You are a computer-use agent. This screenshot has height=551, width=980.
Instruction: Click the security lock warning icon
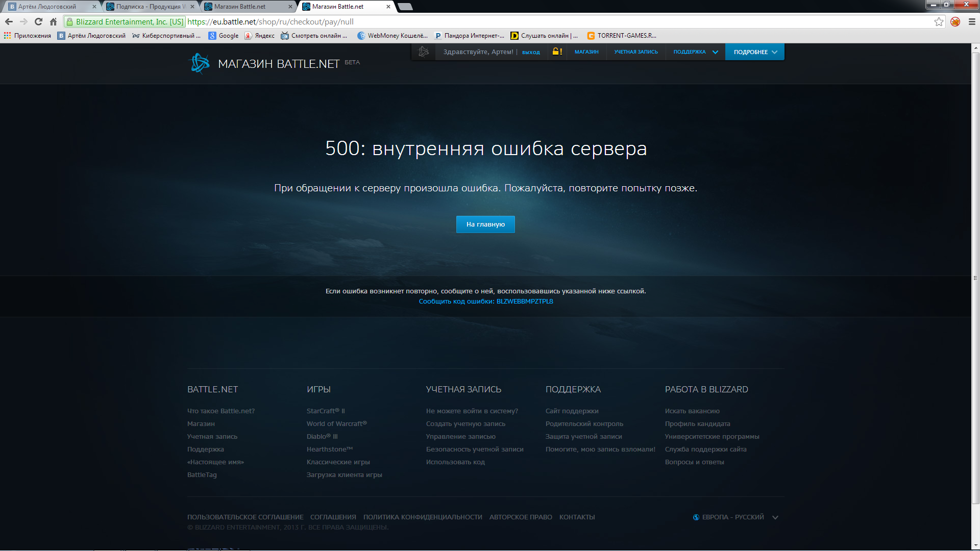pos(557,52)
